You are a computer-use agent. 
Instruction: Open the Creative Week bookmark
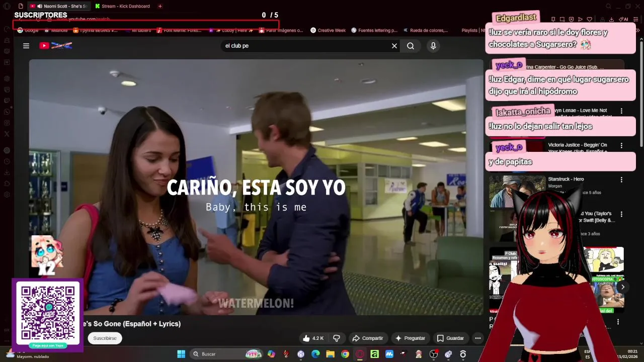coord(328,30)
